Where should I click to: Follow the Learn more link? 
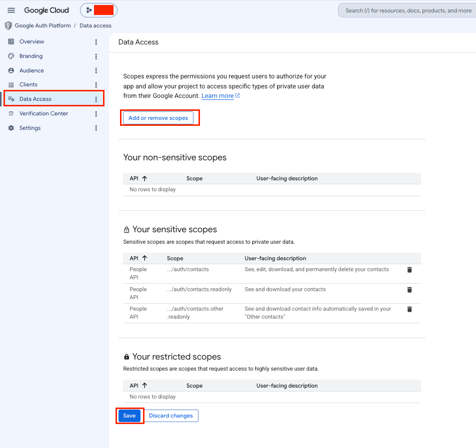(x=217, y=96)
